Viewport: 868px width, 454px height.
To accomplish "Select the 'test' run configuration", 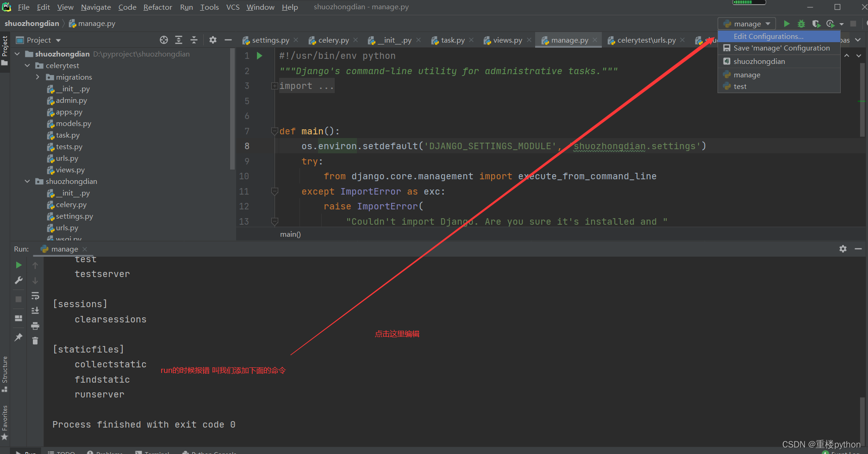I will [779, 87].
